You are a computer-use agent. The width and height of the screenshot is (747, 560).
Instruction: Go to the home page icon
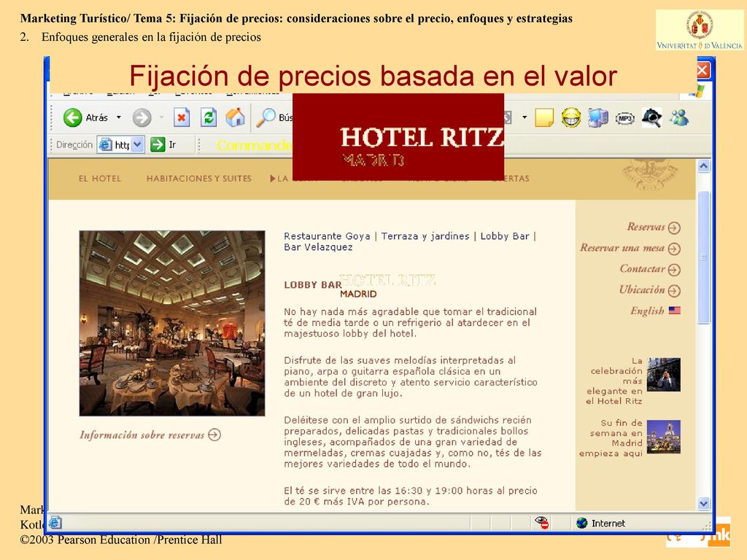coord(235,117)
